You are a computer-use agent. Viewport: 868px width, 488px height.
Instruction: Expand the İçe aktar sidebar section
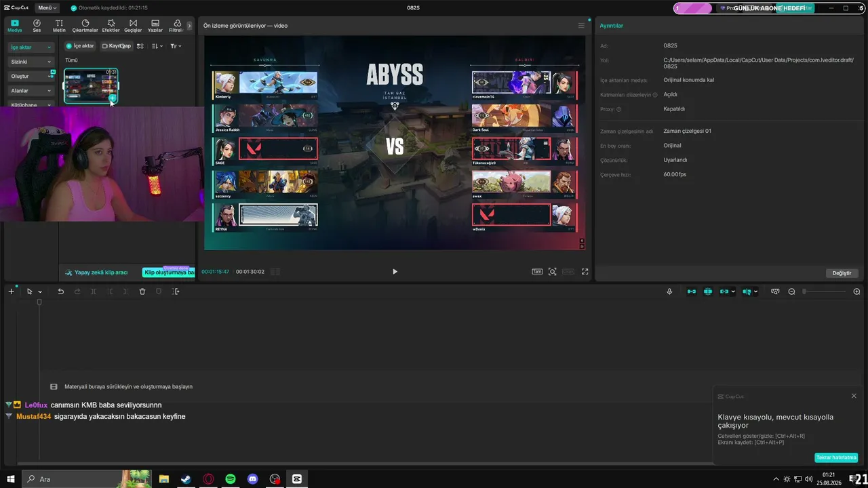point(31,47)
